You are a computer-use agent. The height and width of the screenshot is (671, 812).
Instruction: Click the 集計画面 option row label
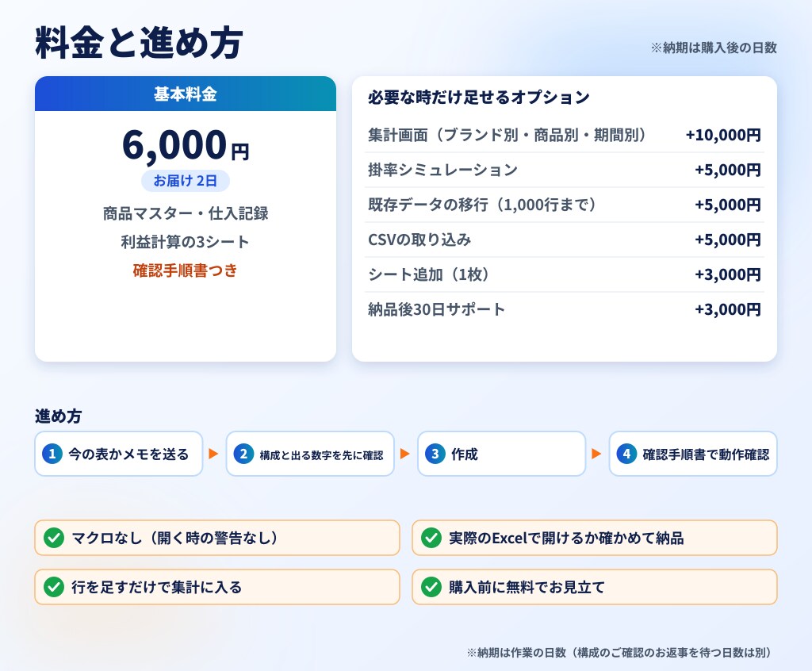(507, 136)
